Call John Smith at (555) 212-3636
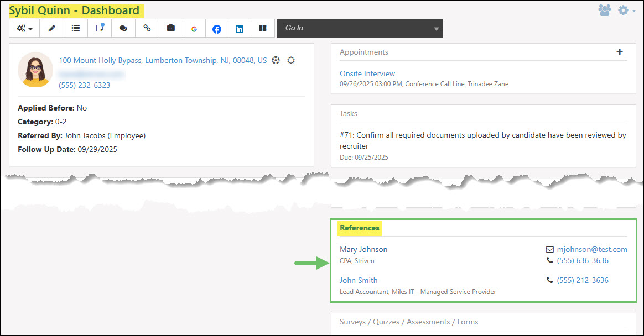644x336 pixels. [x=583, y=280]
